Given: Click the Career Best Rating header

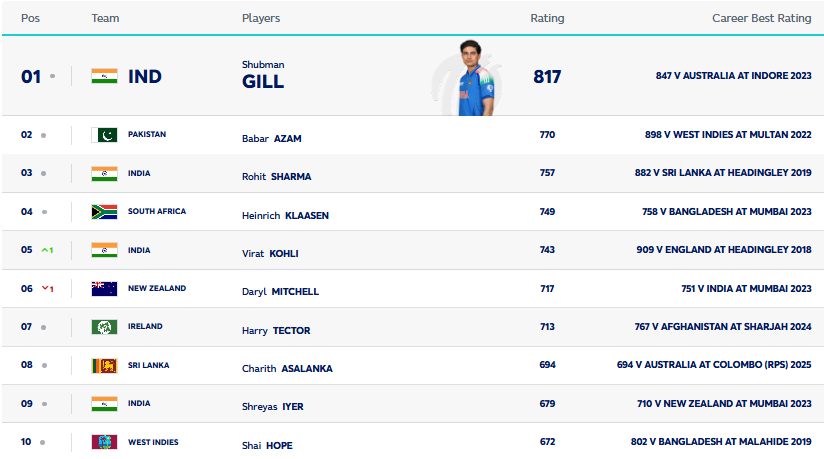Looking at the screenshot, I should pyautogui.click(x=761, y=18).
